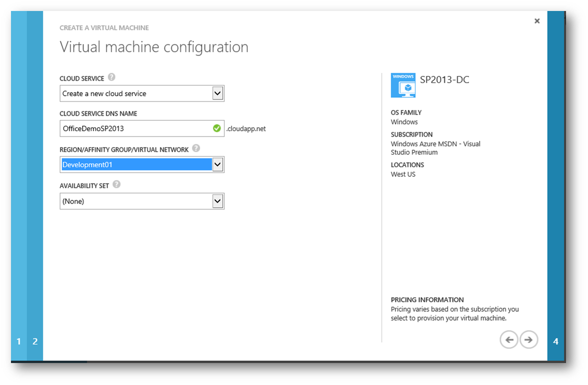Click the 'CREATE A VIRTUAL MACHINE' breadcrumb text
Screen dimensions: 588x385
(x=104, y=28)
